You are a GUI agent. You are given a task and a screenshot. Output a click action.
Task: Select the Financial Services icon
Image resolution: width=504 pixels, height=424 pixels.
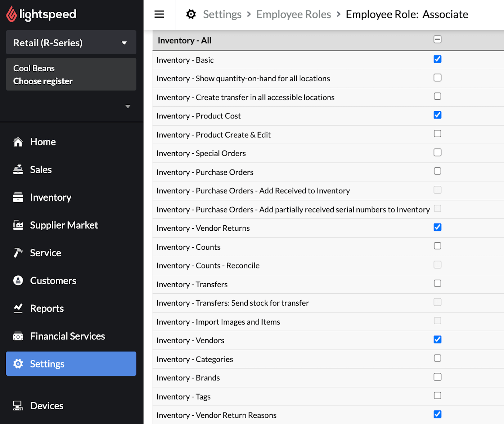click(x=18, y=336)
